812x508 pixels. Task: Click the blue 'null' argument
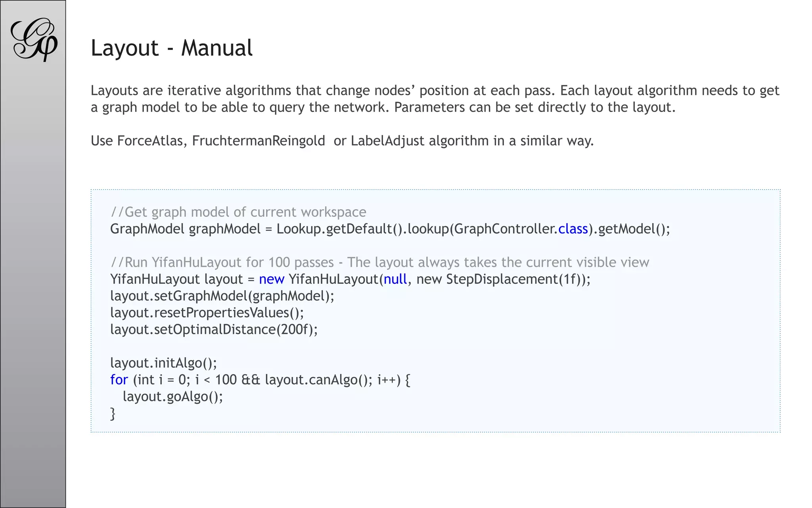tap(395, 279)
